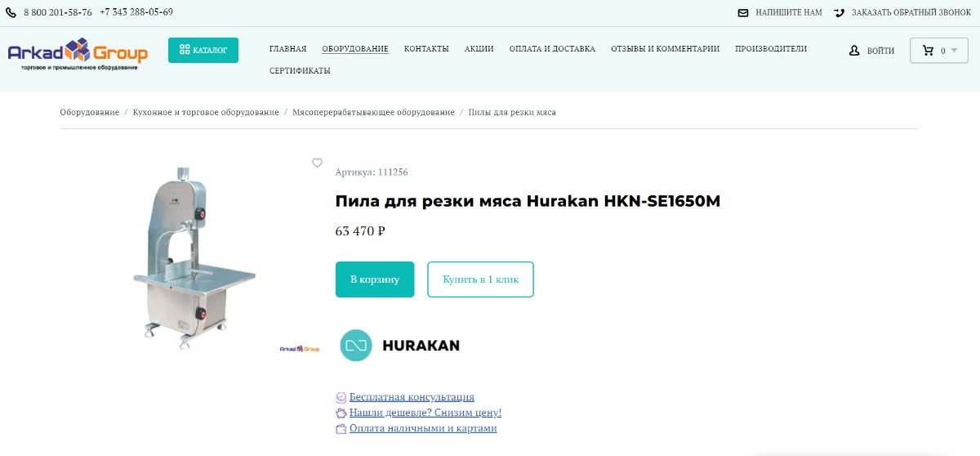Open Нашли дешевле? Снизим цену! link
The image size is (980, 456).
pyautogui.click(x=425, y=413)
